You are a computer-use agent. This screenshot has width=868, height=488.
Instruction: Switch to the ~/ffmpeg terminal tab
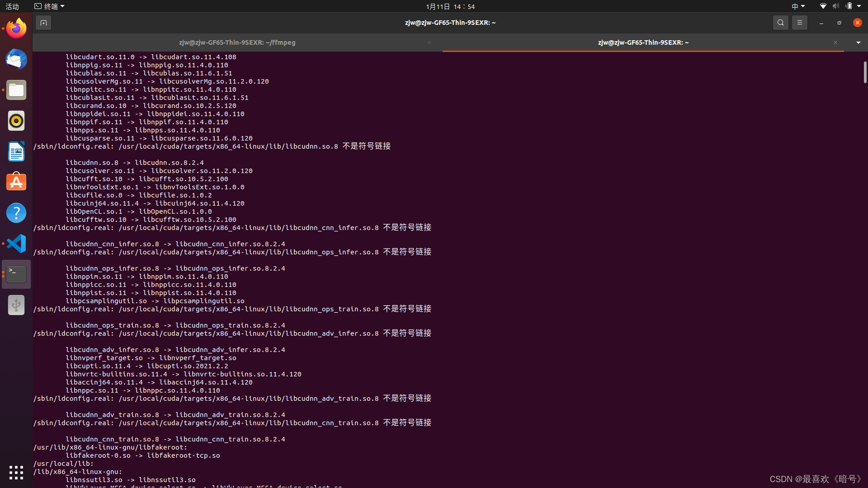pos(237,42)
